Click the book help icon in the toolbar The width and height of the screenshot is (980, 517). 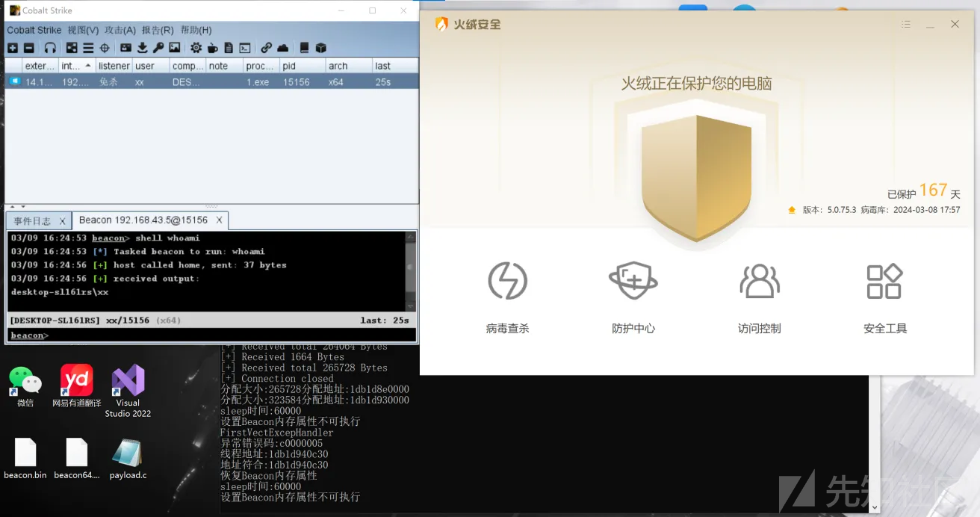point(304,48)
